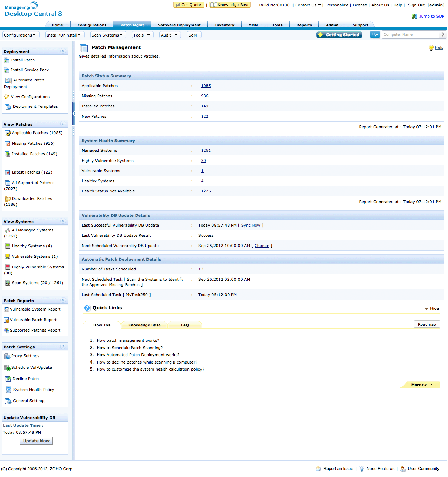Expand the Contact Us menu
The image size is (448, 477).
[x=308, y=5]
